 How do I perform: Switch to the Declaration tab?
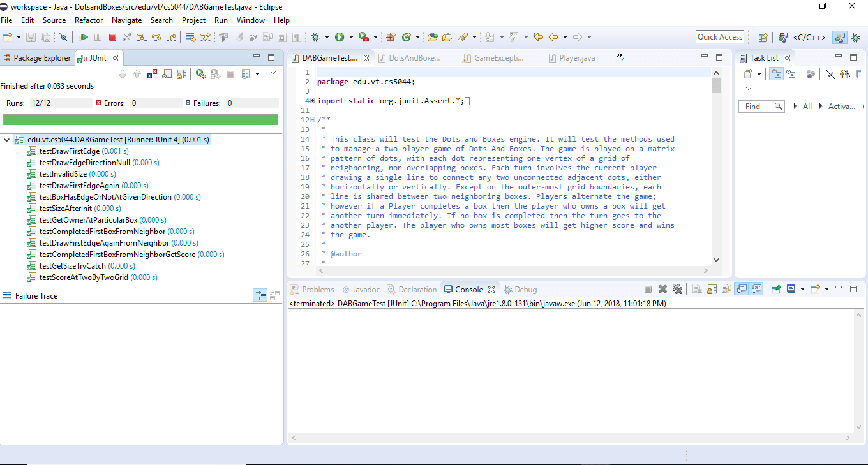click(412, 290)
